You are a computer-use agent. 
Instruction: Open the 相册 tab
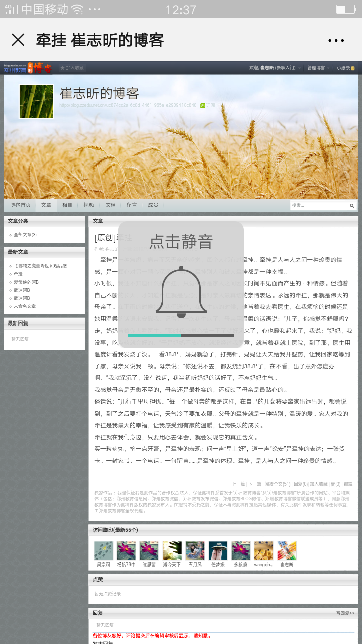(67, 205)
